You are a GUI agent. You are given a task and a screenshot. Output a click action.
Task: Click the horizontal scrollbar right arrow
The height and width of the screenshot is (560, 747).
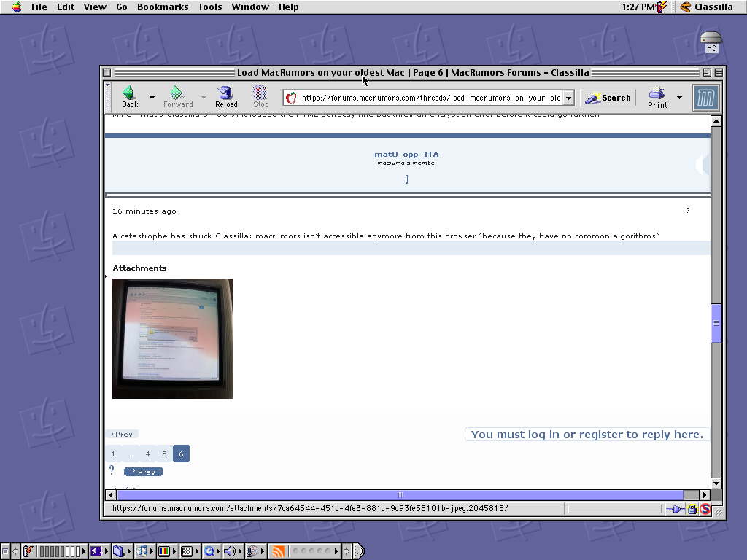[705, 495]
